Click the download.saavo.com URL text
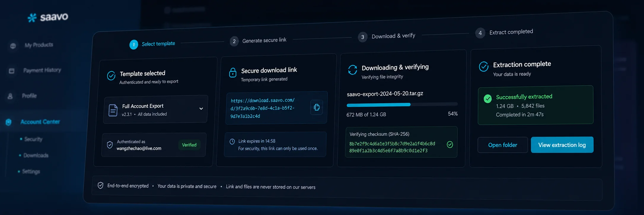Screen dimensions: 644x215 (263, 108)
